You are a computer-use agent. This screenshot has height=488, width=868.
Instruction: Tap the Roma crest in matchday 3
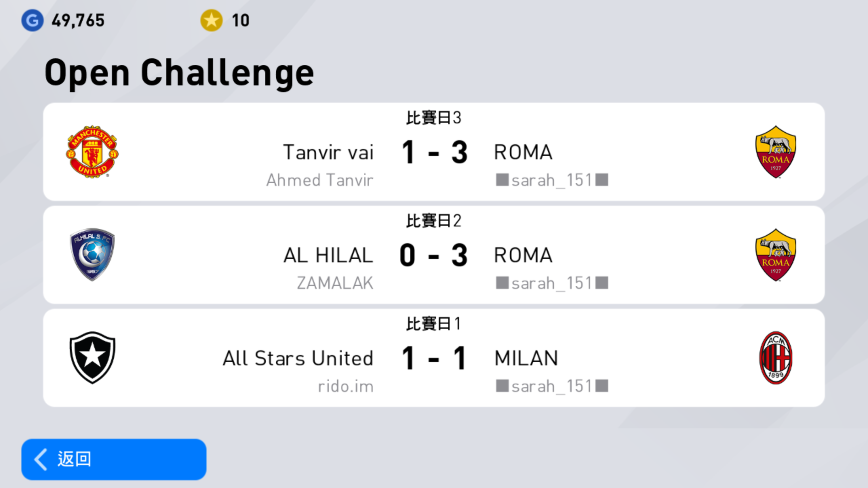(x=775, y=152)
